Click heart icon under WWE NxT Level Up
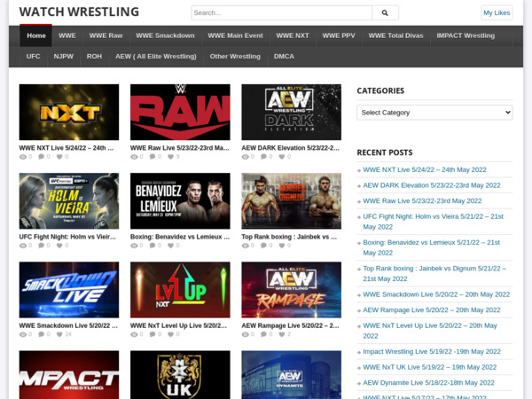Image resolution: width=532 pixels, height=399 pixels. [x=170, y=334]
